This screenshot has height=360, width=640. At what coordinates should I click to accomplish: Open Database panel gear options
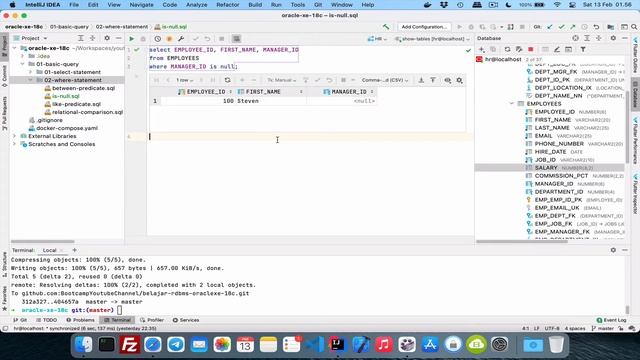[613, 38]
